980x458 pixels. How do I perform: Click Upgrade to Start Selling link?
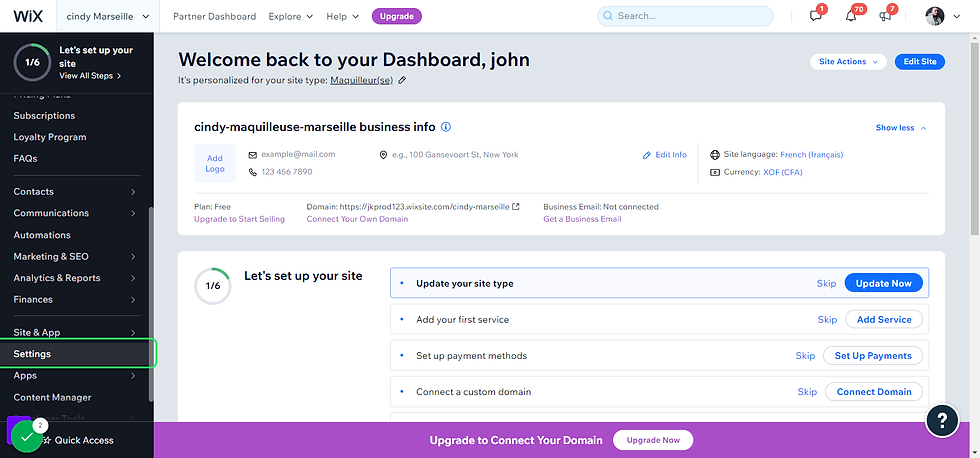[x=239, y=219]
